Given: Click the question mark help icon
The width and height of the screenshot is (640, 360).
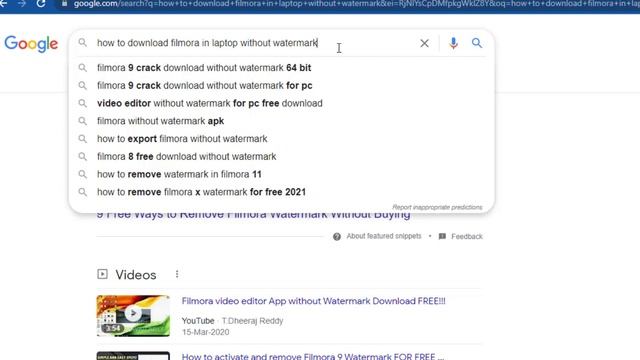Looking at the screenshot, I should click(337, 237).
